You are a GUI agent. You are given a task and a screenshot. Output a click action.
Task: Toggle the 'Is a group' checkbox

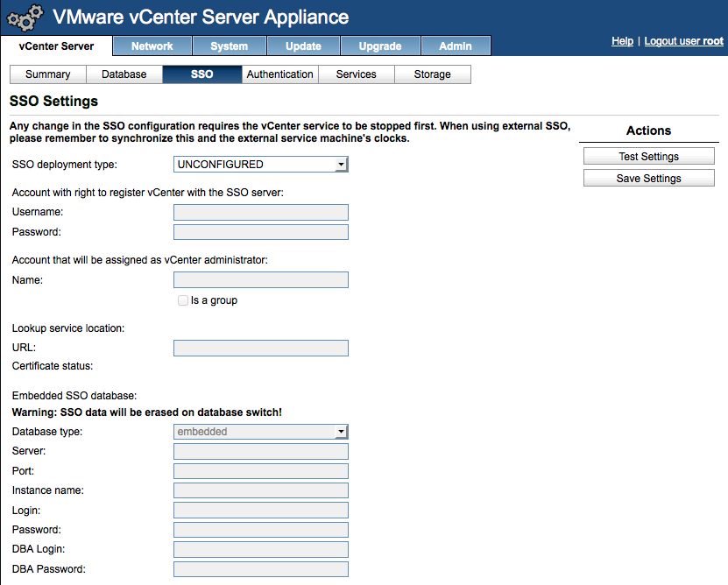183,300
